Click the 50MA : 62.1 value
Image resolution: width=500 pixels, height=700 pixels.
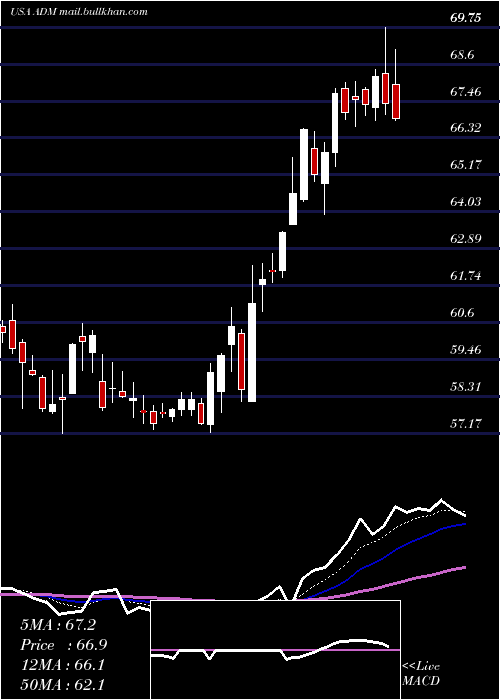point(62,684)
